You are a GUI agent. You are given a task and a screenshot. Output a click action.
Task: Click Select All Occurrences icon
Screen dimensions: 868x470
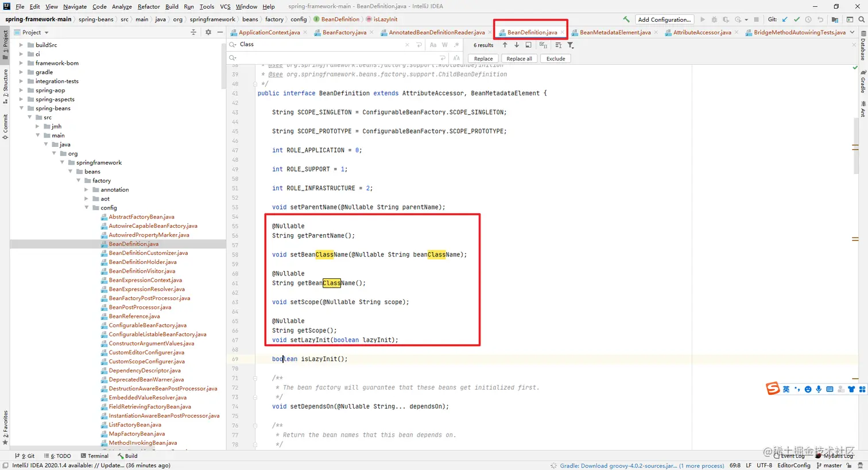click(543, 45)
